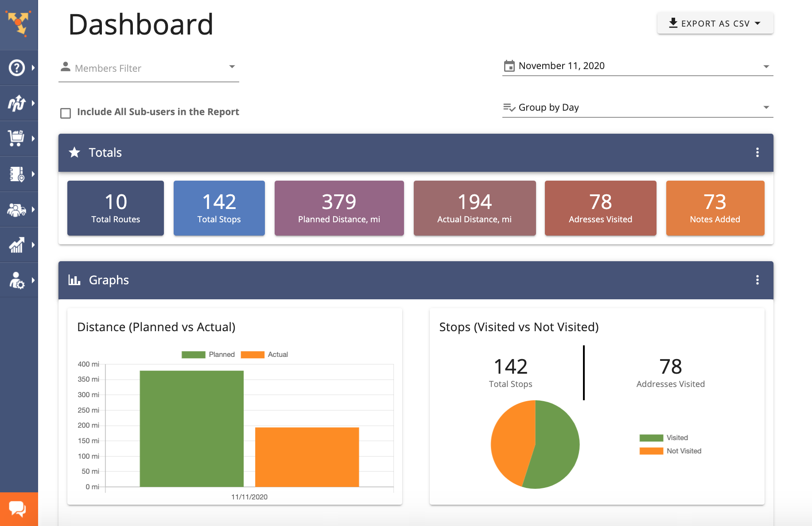Screen dimensions: 812x526
Task: Toggle the Not Visited legend entry
Action: click(670, 451)
